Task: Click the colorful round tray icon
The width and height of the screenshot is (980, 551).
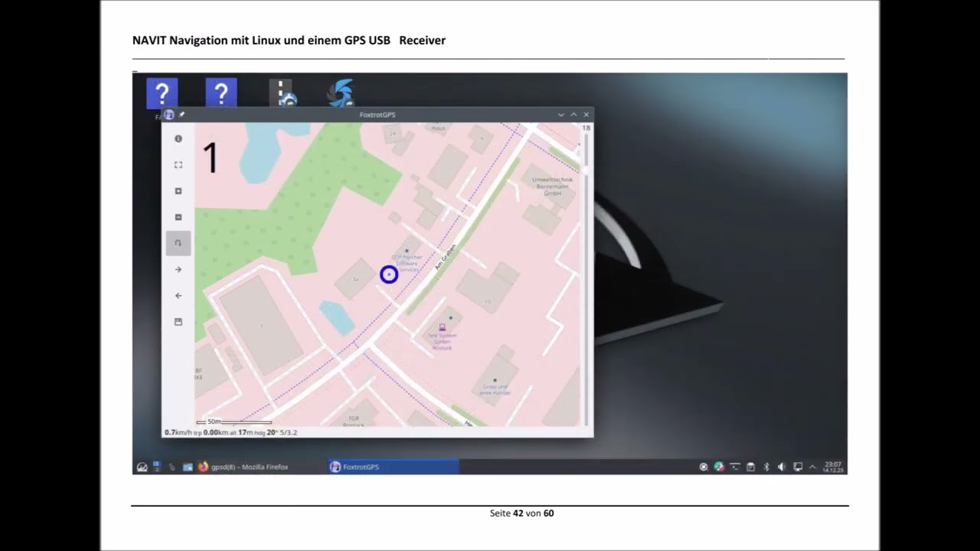Action: pyautogui.click(x=719, y=467)
